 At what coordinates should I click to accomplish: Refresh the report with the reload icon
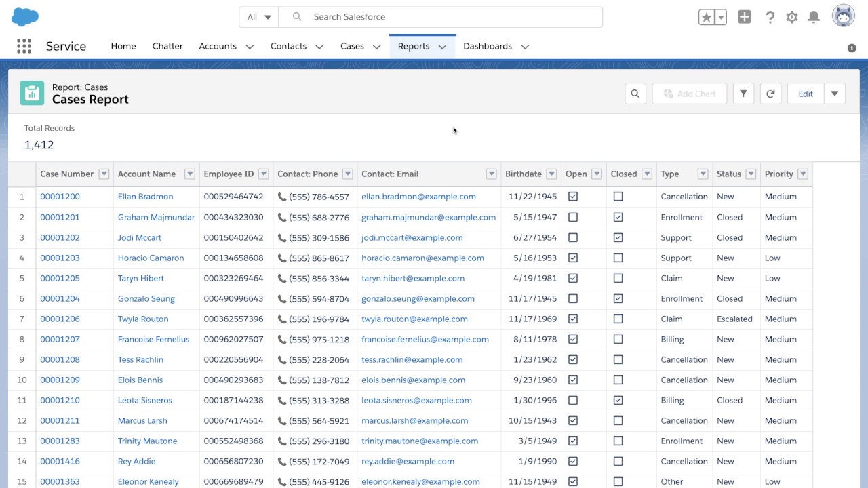[770, 94]
